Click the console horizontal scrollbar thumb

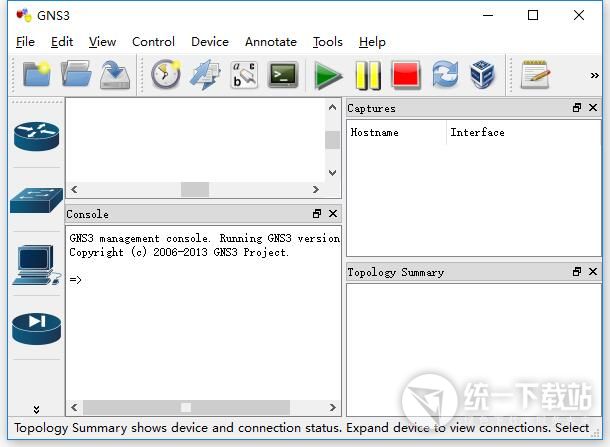pyautogui.click(x=186, y=407)
